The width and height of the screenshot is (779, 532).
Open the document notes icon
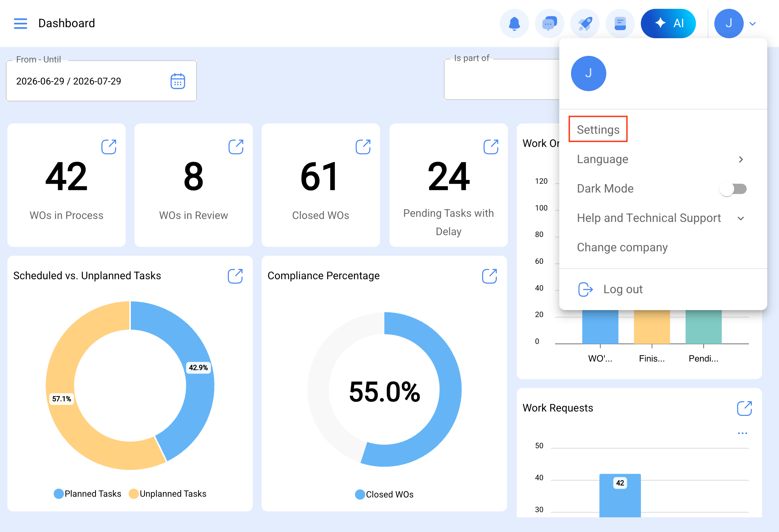click(x=620, y=24)
